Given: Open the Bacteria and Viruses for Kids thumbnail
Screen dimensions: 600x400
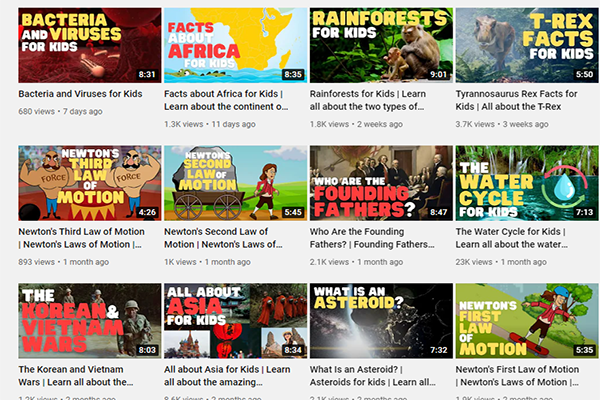Looking at the screenshot, I should pos(89,46).
